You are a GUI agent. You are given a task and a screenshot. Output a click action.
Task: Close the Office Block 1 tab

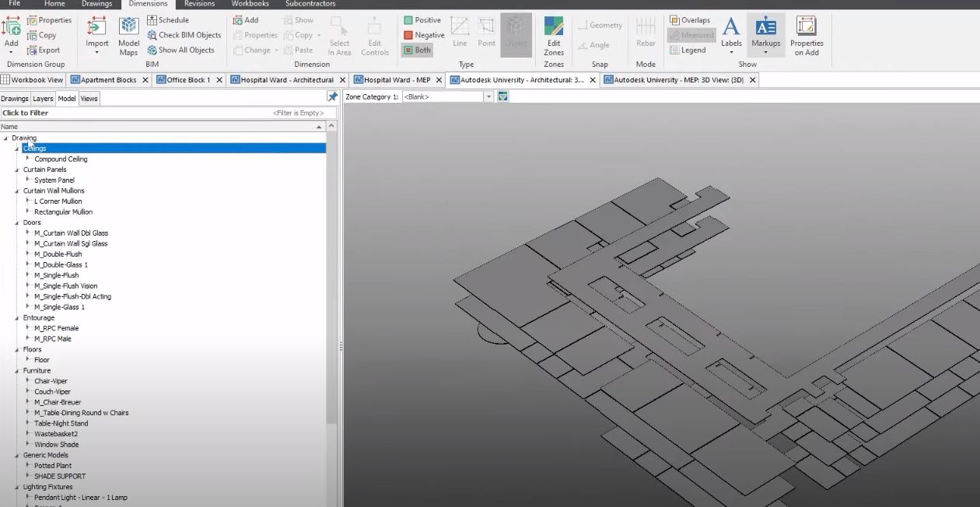pos(219,80)
